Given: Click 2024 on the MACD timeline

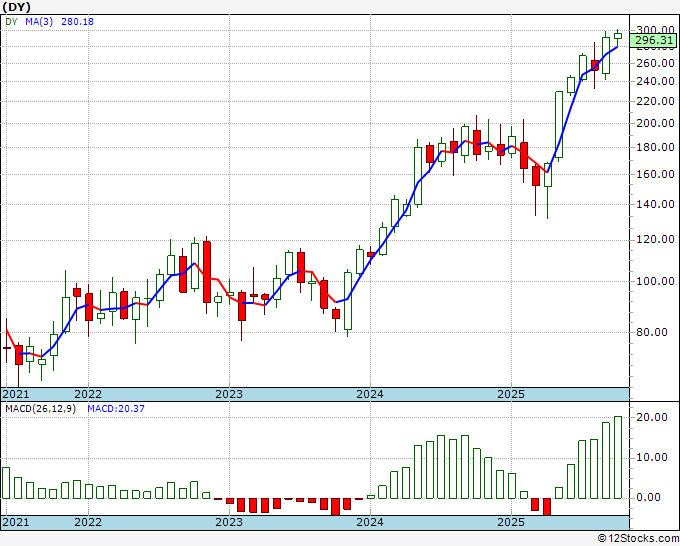Looking at the screenshot, I should click(370, 522).
